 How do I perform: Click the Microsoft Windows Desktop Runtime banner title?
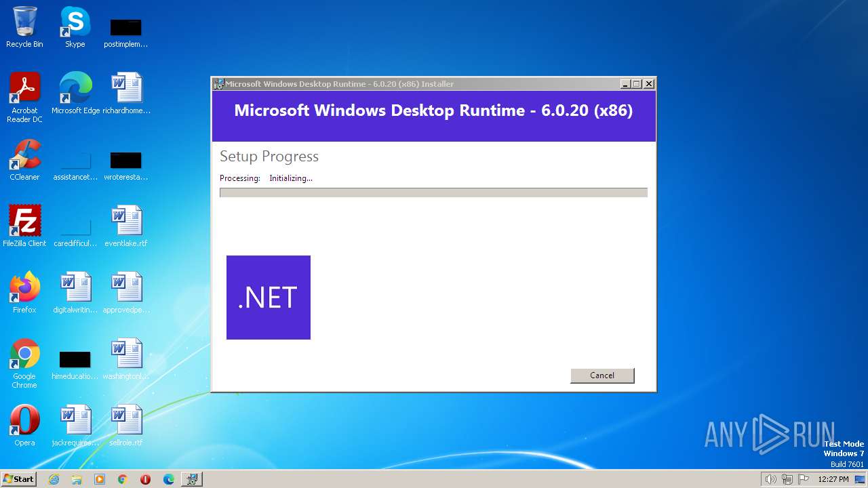click(x=433, y=110)
